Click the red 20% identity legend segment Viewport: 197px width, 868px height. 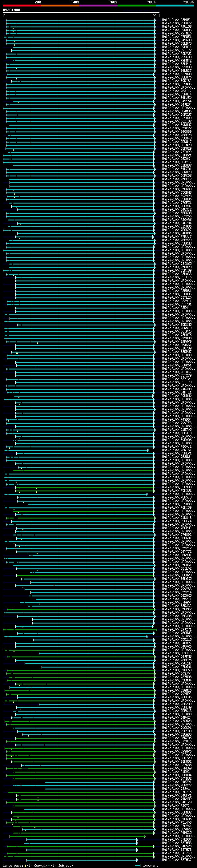click(22, 6)
